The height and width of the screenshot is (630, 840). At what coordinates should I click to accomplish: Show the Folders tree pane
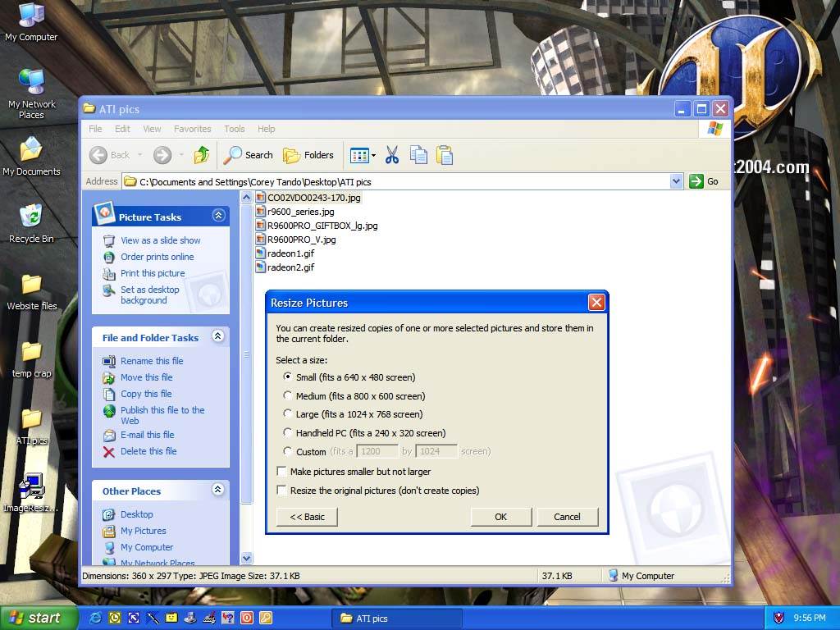coord(308,155)
